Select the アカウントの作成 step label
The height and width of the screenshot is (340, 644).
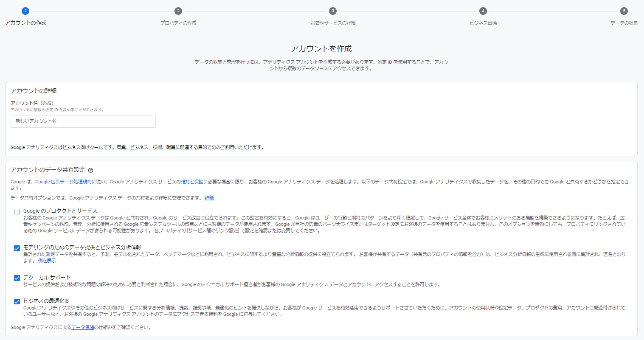click(25, 23)
